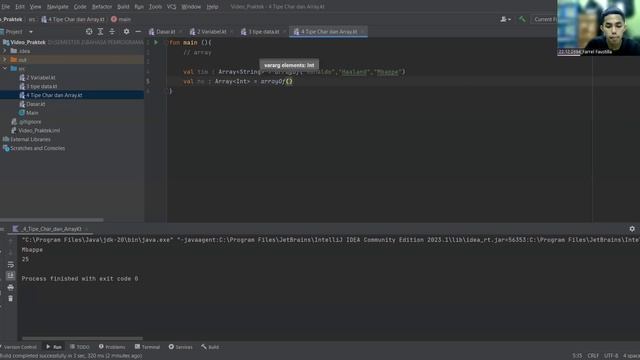The image size is (640, 360).
Task: Click Expand All icon in Project panel
Action: click(x=100, y=31)
